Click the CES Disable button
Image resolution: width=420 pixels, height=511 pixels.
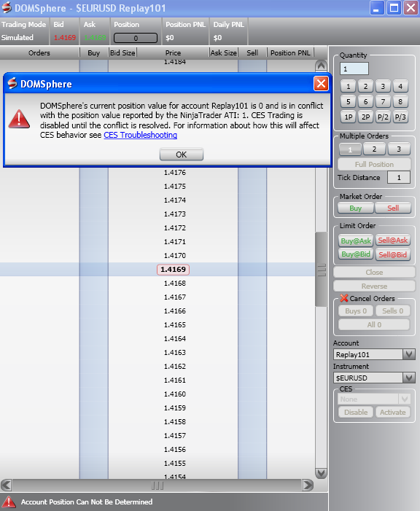(x=356, y=413)
